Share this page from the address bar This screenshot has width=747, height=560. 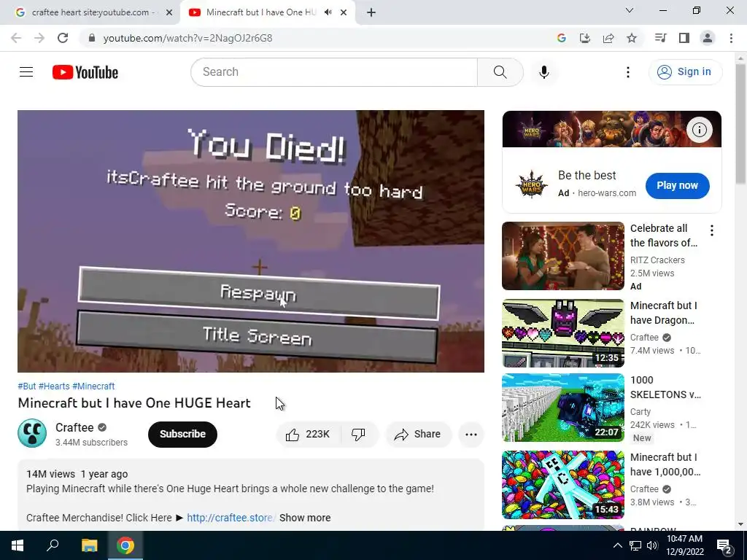(608, 38)
